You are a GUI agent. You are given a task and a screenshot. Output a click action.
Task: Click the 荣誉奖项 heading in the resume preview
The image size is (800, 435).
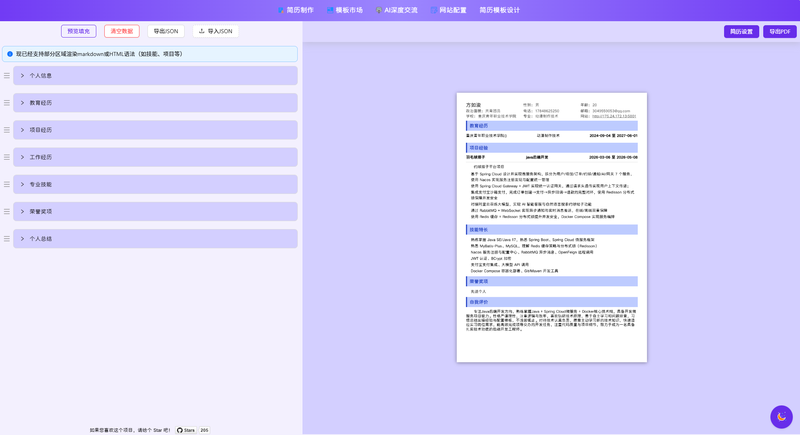point(552,282)
